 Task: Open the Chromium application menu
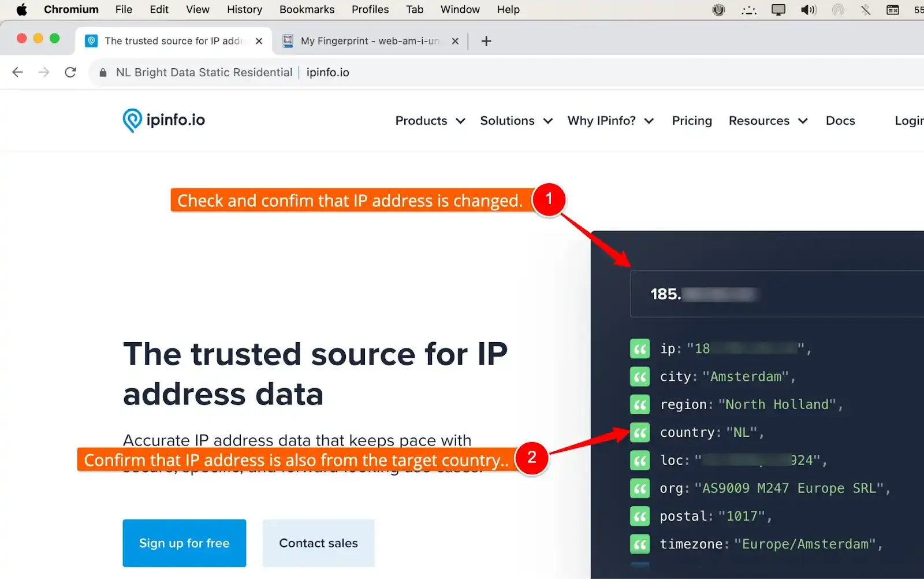click(x=71, y=9)
